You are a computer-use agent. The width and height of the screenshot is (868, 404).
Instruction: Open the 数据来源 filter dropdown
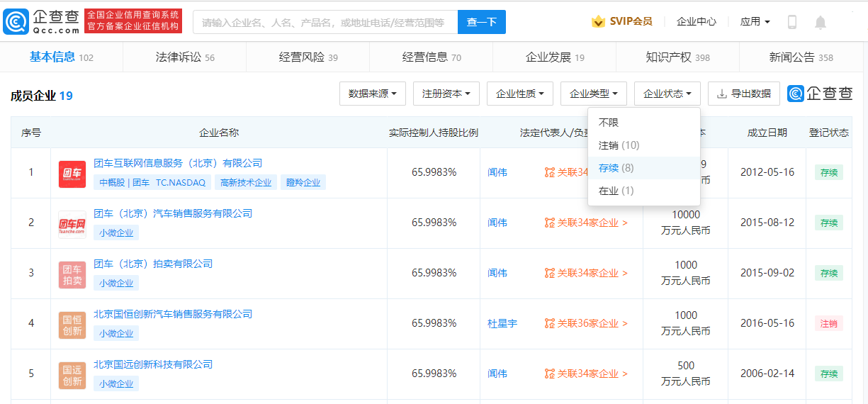click(373, 94)
